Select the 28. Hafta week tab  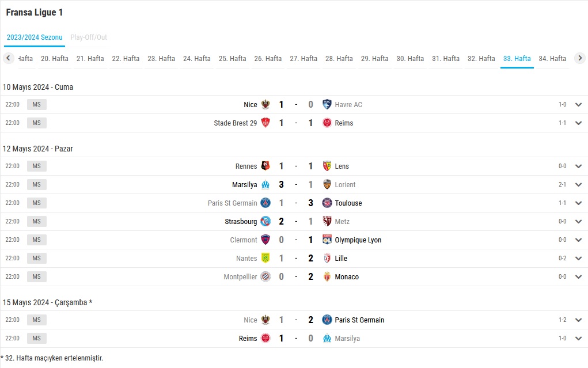pyautogui.click(x=339, y=59)
